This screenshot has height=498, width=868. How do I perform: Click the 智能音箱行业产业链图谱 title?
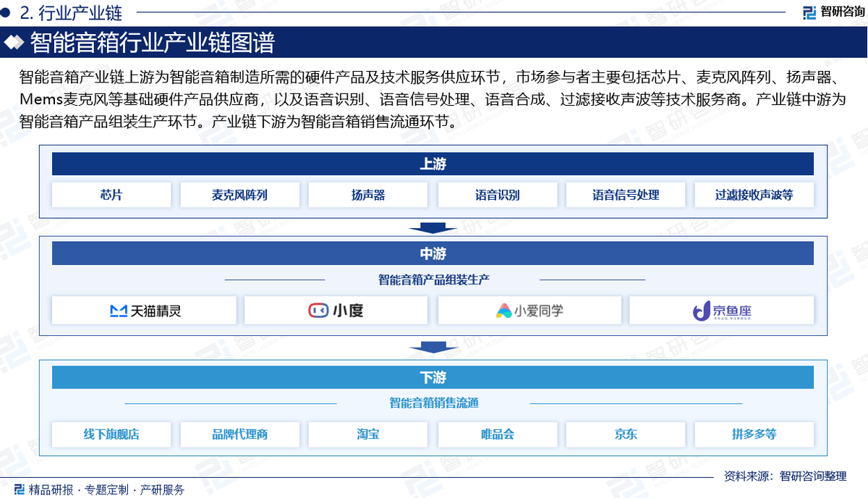click(152, 43)
